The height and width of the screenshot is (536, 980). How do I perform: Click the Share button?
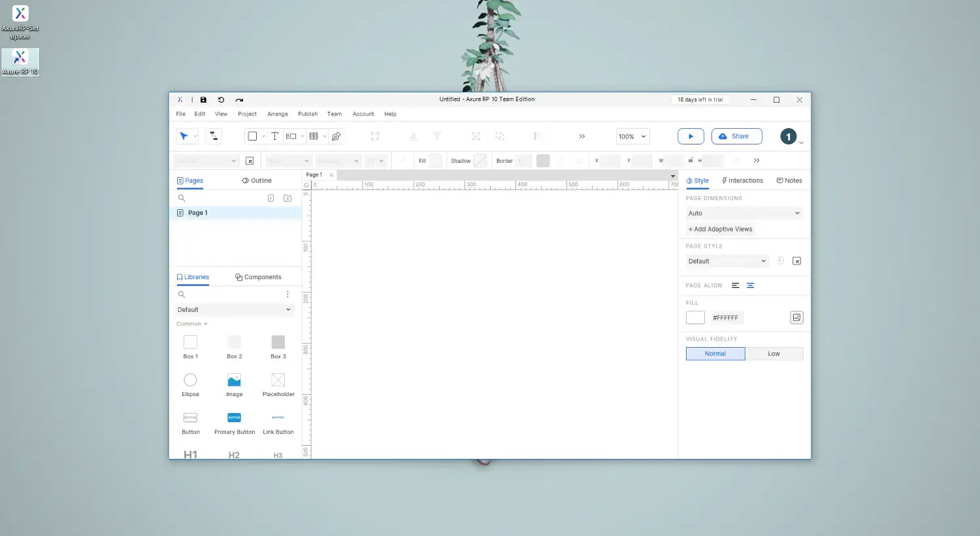coord(736,136)
